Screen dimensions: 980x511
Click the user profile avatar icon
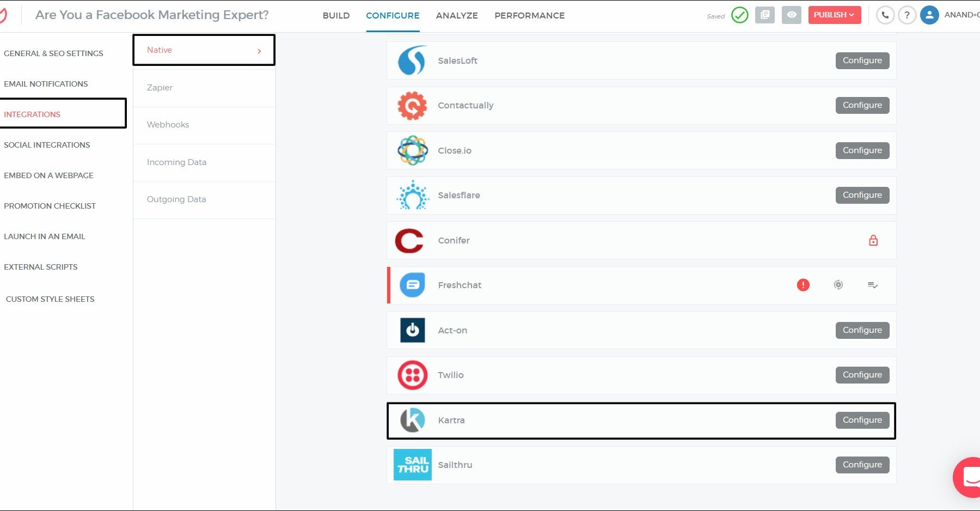pyautogui.click(x=929, y=15)
